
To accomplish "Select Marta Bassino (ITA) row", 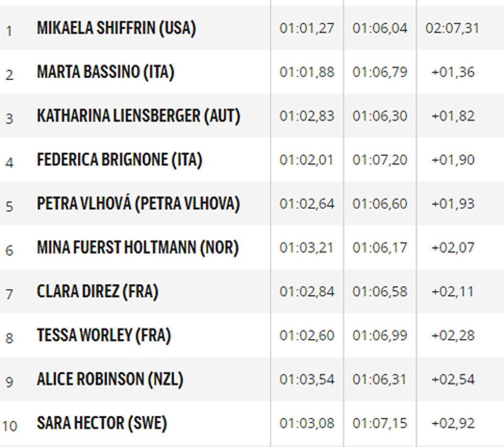I will [x=252, y=72].
